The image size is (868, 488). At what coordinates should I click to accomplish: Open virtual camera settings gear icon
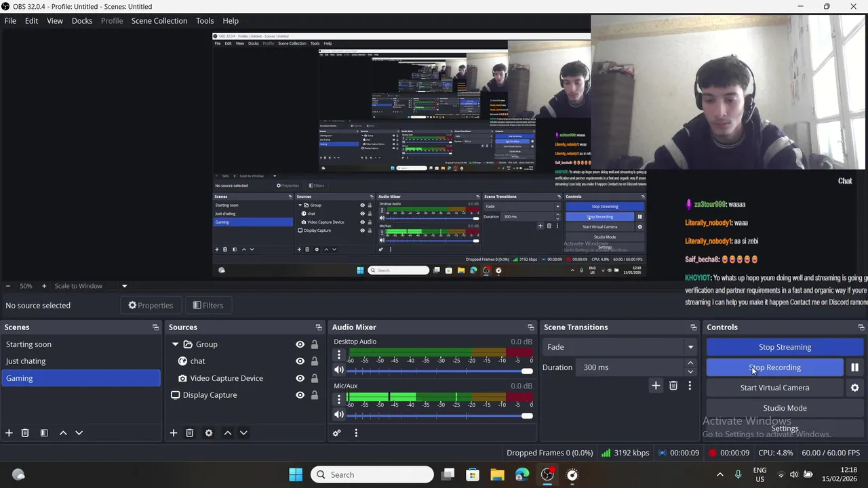(854, 388)
